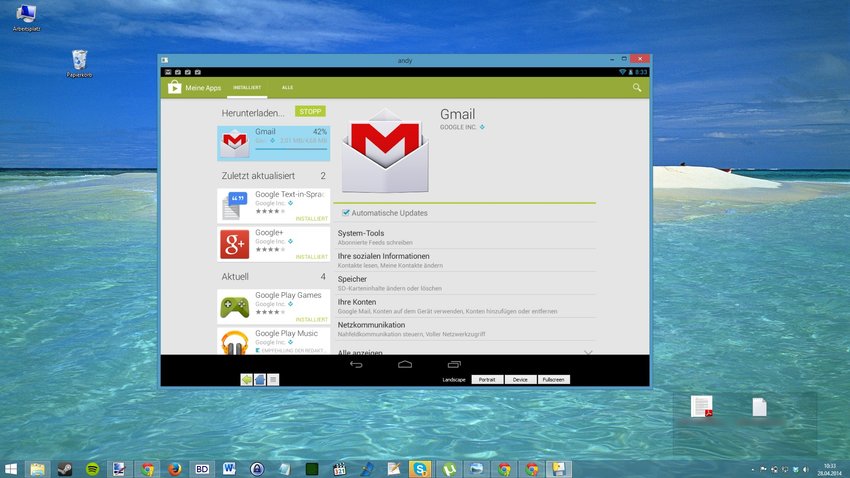850x478 pixels.
Task: Click the andy window title bar
Action: [405, 60]
